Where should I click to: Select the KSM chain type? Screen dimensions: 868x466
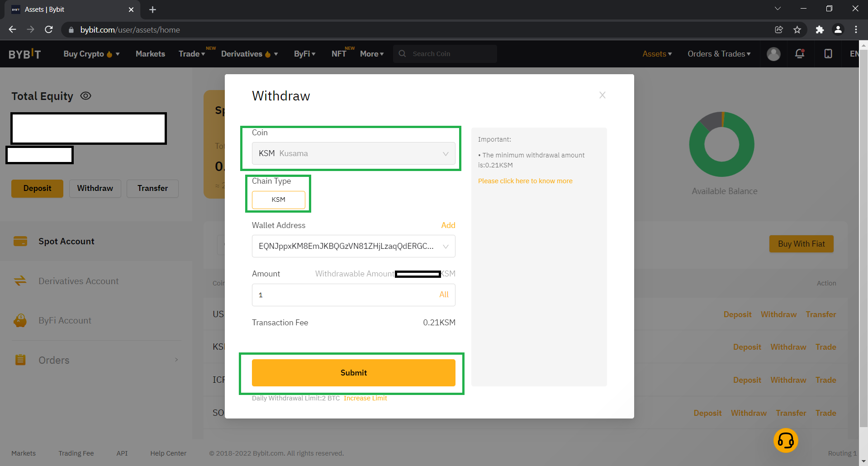tap(278, 200)
